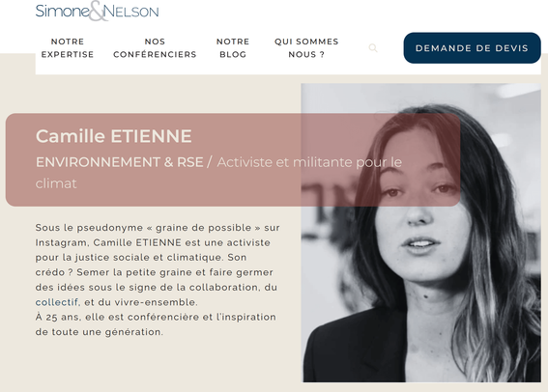The width and height of the screenshot is (548, 392).
Task: Click the ampersand in the site logo
Action: click(x=98, y=12)
